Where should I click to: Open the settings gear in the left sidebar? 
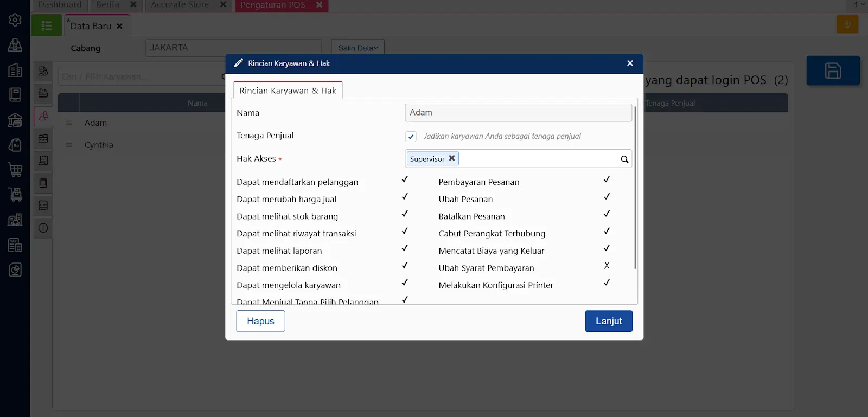[15, 20]
